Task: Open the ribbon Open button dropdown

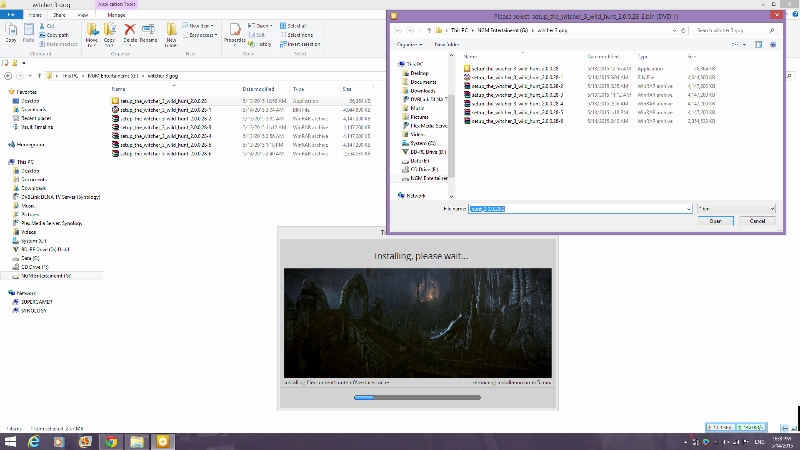Action: [271, 26]
